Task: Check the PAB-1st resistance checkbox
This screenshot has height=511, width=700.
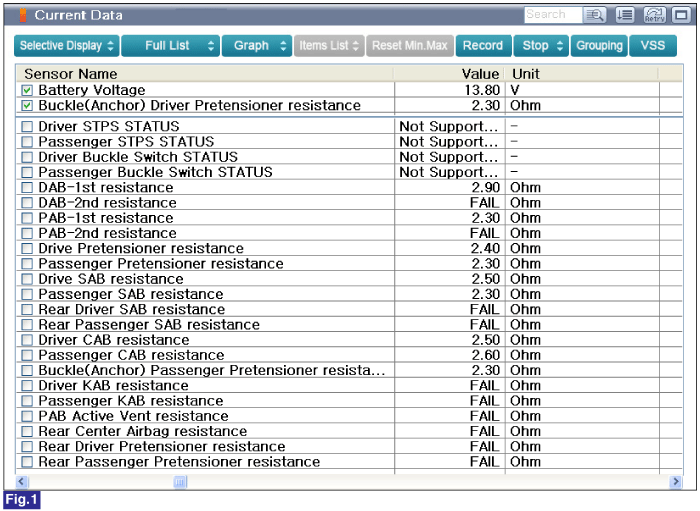Action: pyautogui.click(x=27, y=218)
